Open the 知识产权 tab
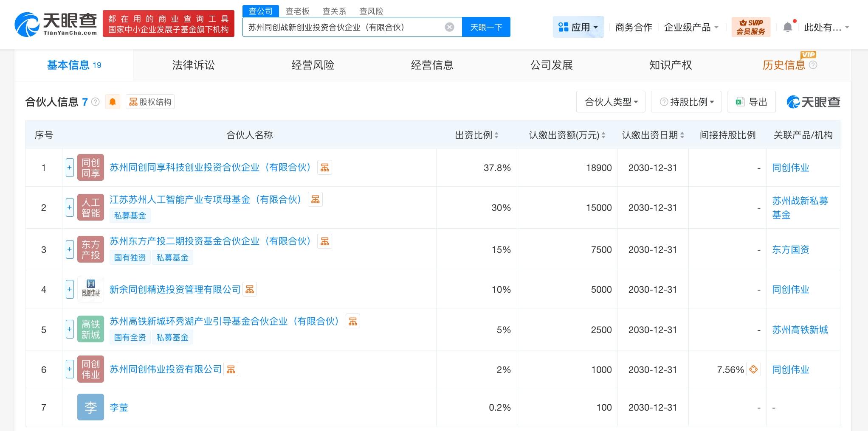This screenshot has height=431, width=868. click(x=671, y=65)
